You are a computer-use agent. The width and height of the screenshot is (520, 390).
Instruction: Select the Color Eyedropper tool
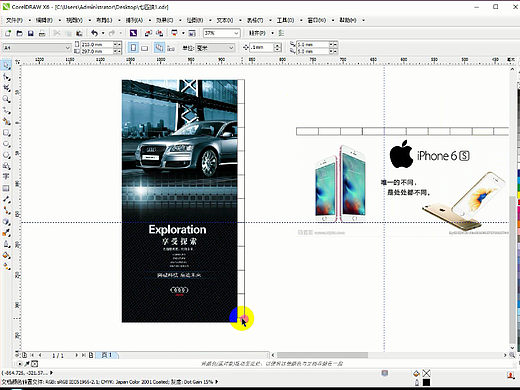[x=6, y=233]
